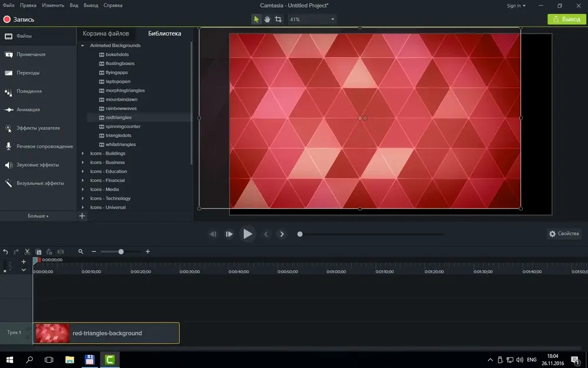Zoom in timeline with plus

(148, 251)
